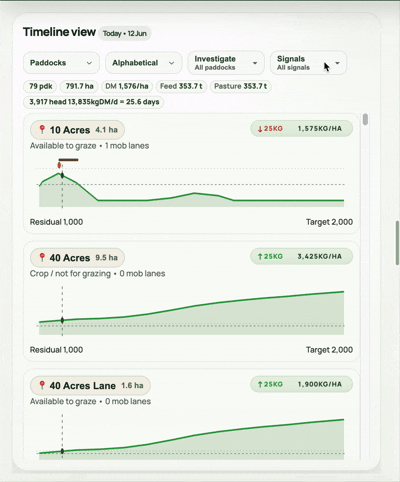Click Residual 1,000 under 10 Acres chart
Screen dimensions: 400x482
click(56, 222)
